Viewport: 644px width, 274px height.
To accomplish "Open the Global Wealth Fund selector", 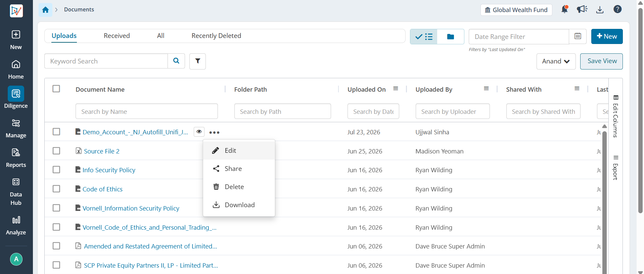I will coord(516,10).
